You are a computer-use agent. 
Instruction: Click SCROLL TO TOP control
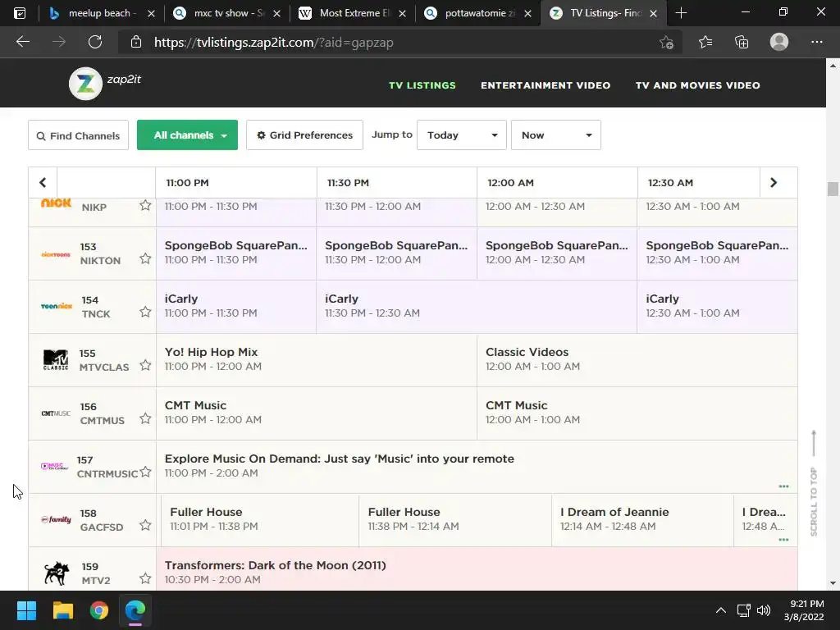(x=814, y=482)
